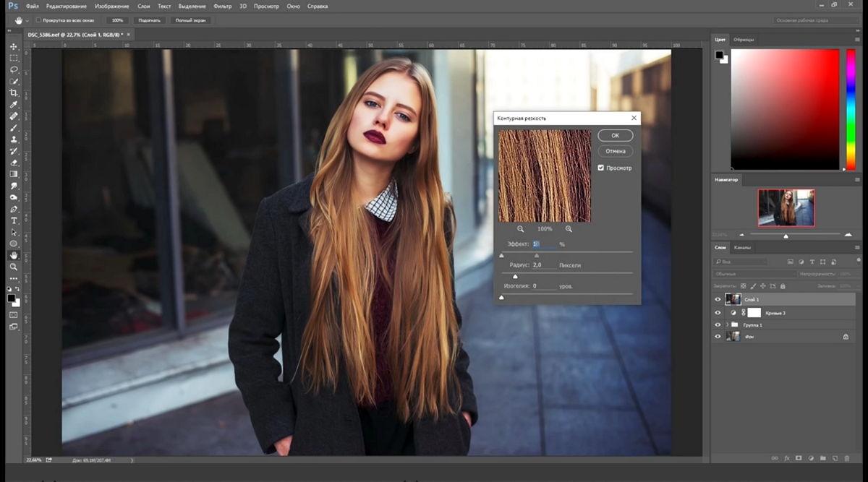Select the Pen tool
This screenshot has width=868, height=482.
(x=13, y=209)
